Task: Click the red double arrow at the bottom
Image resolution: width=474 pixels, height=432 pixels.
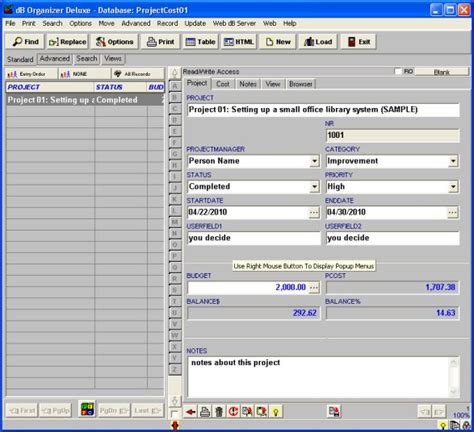Action: point(175,426)
